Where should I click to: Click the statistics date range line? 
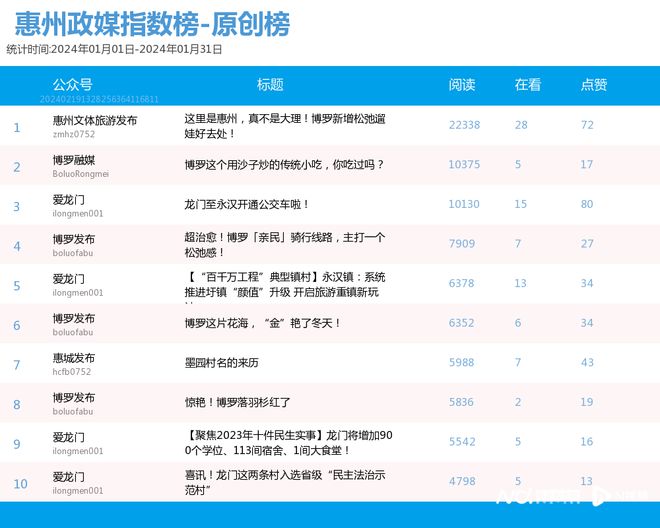114,49
